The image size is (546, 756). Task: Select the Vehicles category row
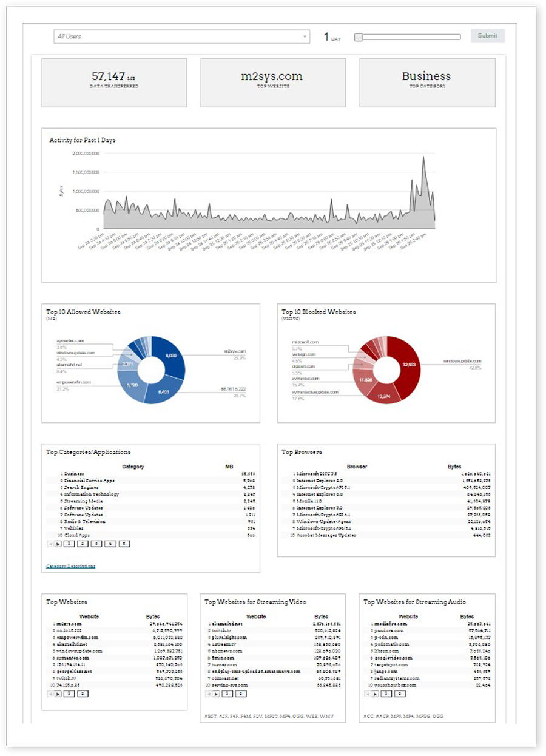pyautogui.click(x=150, y=528)
